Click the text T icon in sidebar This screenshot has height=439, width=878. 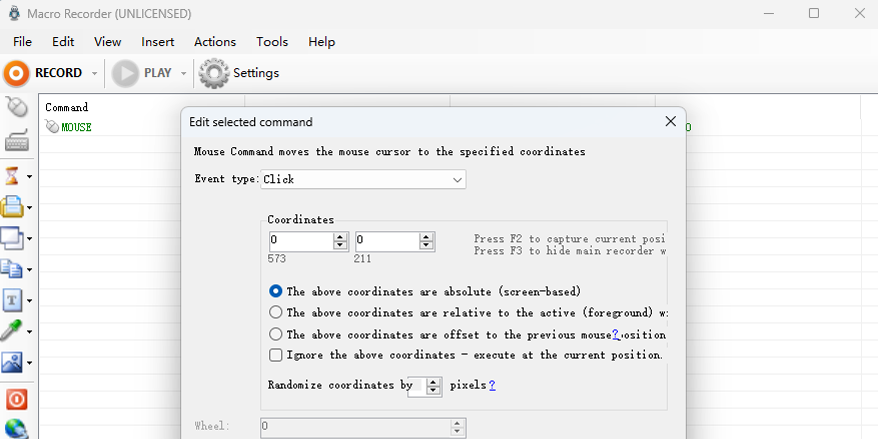tap(12, 301)
